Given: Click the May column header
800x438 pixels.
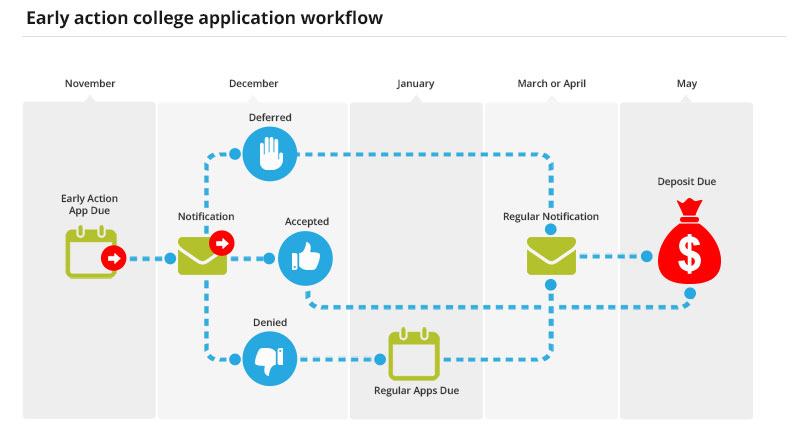Looking at the screenshot, I should tap(687, 84).
